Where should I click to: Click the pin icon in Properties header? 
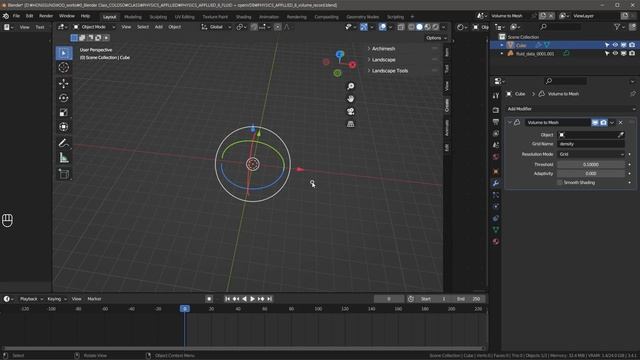pos(633,94)
